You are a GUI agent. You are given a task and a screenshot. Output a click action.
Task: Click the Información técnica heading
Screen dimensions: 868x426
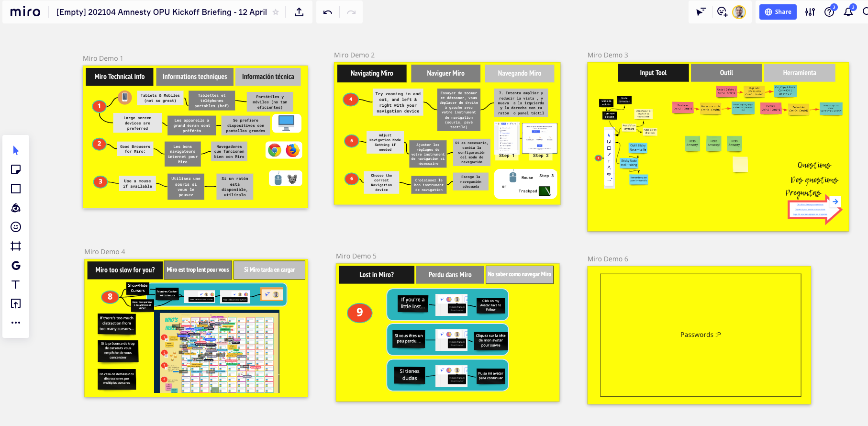point(268,77)
